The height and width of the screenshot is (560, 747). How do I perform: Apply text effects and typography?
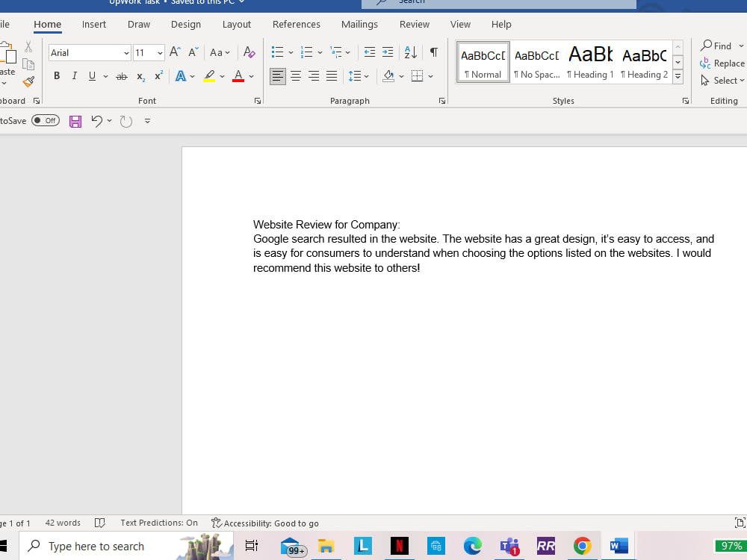[x=181, y=76]
